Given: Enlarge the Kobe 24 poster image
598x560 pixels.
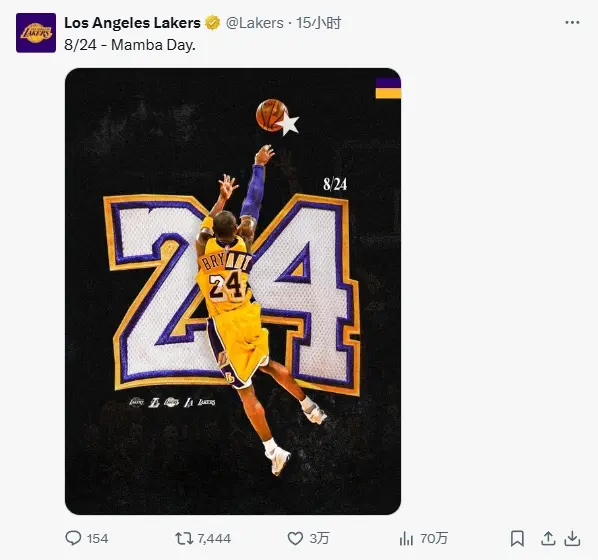Looking at the screenshot, I should 233,291.
